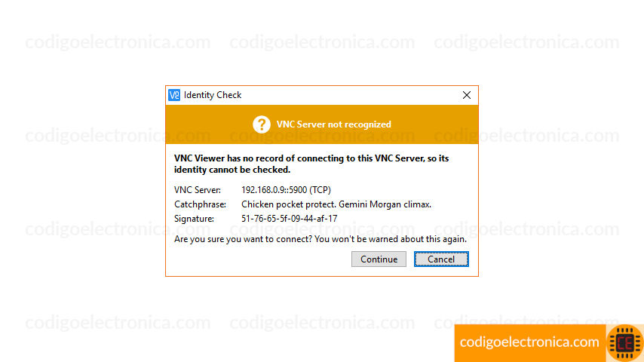Close the Identity Check dialog

pyautogui.click(x=467, y=95)
